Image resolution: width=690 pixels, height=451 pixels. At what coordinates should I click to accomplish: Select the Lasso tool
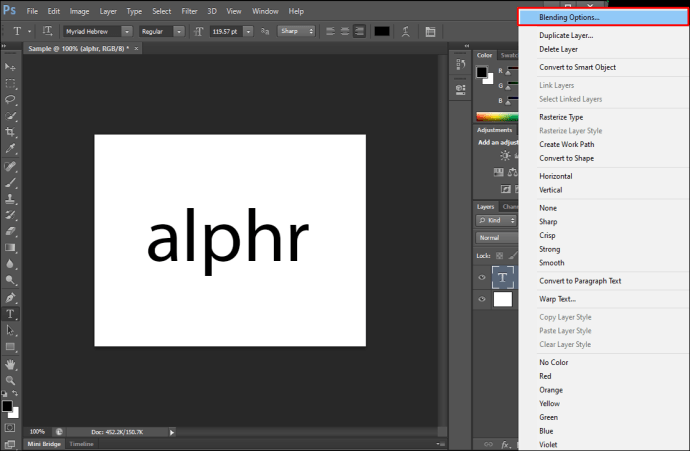(10, 99)
